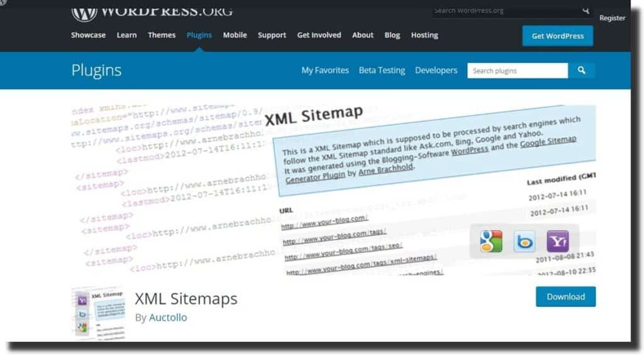Focus the Search plugins field

pyautogui.click(x=518, y=70)
